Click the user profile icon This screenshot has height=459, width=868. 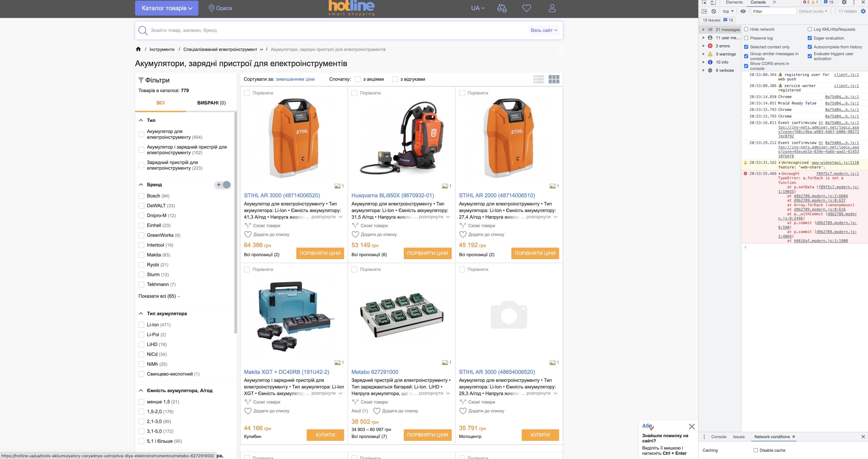coord(552,8)
